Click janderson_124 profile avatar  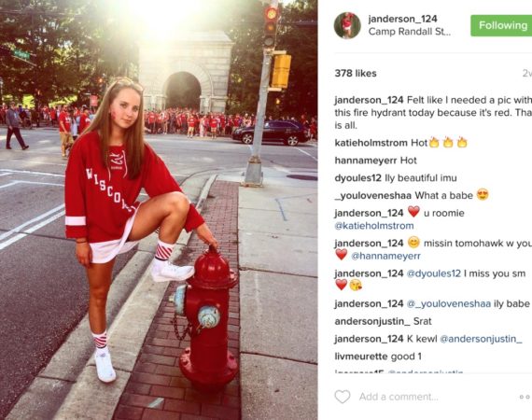tap(347, 25)
